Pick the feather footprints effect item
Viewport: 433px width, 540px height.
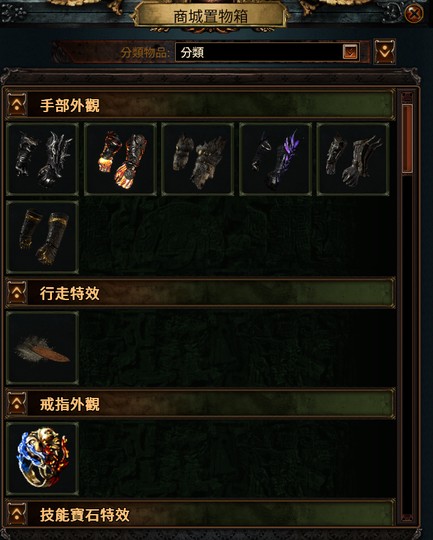(x=42, y=348)
